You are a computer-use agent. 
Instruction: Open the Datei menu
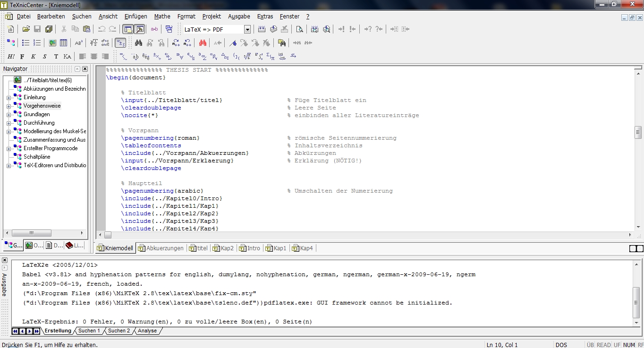pos(24,16)
